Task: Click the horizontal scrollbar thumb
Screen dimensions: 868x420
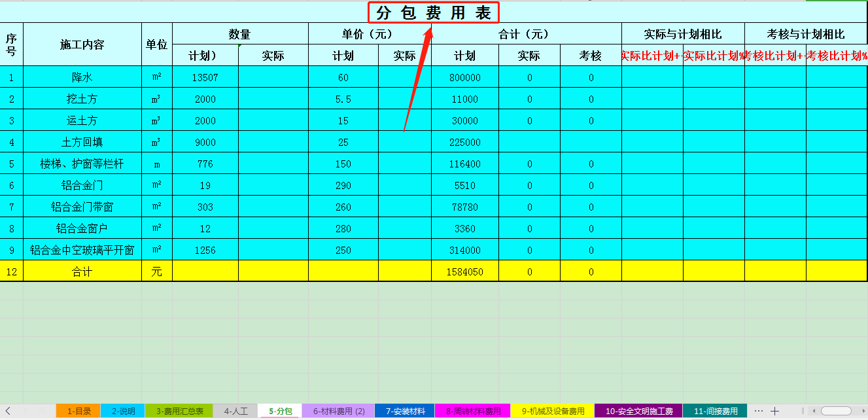Action: pos(836,411)
